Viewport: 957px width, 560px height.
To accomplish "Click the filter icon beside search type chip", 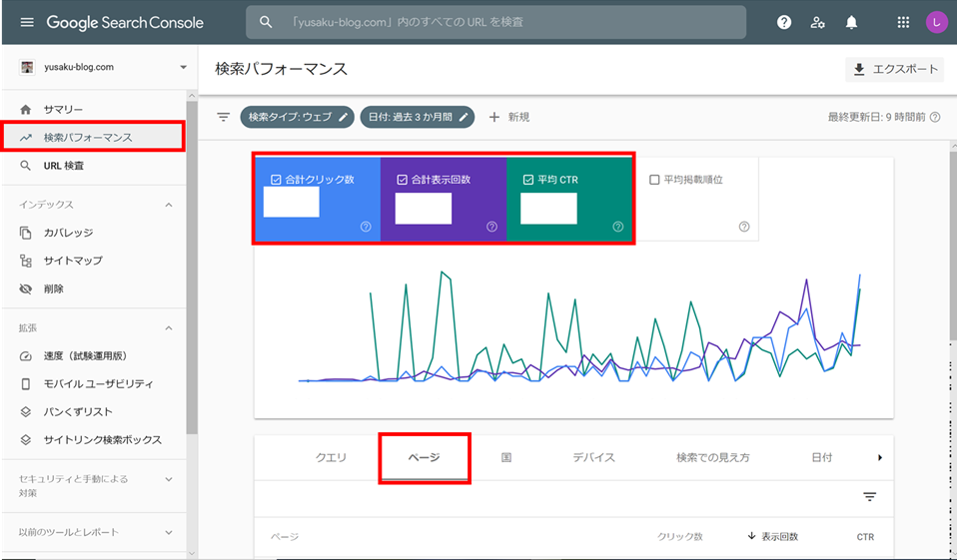I will coord(224,117).
